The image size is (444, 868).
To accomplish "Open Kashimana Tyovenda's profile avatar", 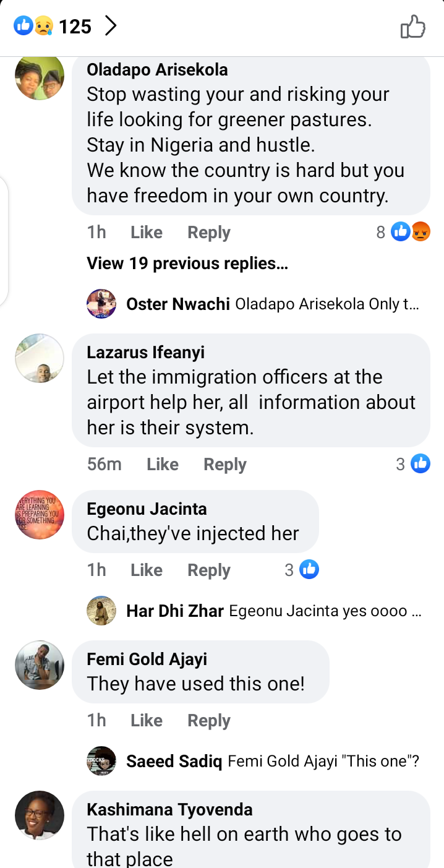I will coord(40,815).
